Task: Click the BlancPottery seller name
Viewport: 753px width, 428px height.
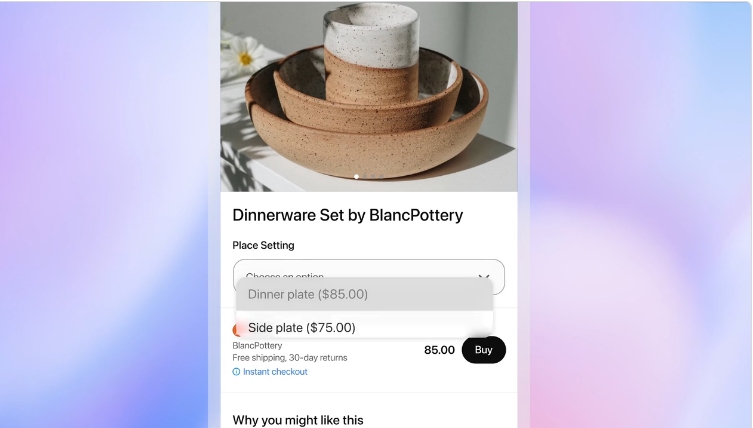Action: pos(257,345)
